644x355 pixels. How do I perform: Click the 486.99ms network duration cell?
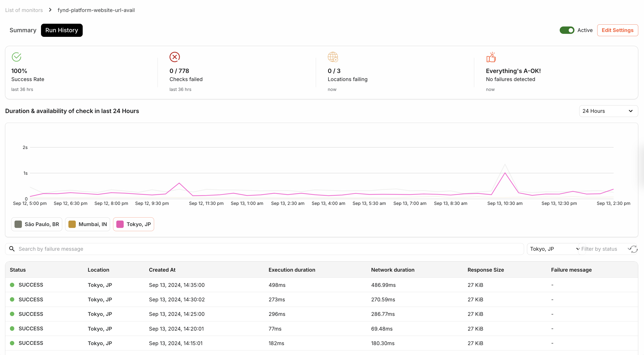(383, 285)
